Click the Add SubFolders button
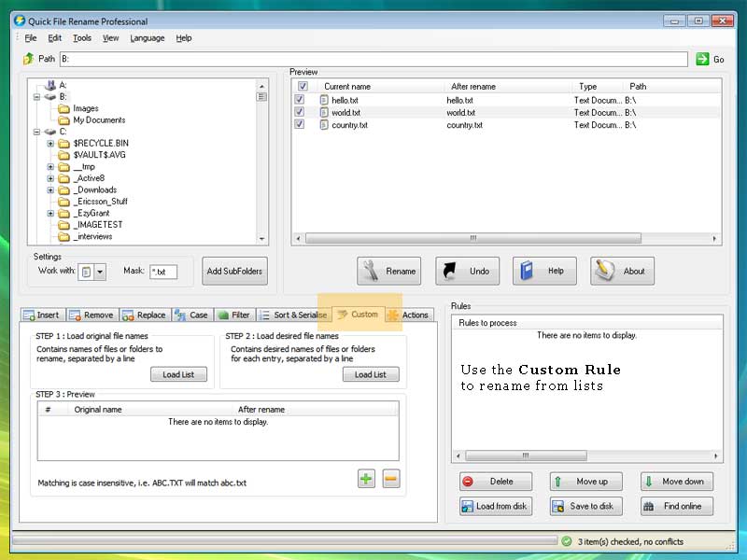Screen dimensions: 747x560 click(235, 272)
